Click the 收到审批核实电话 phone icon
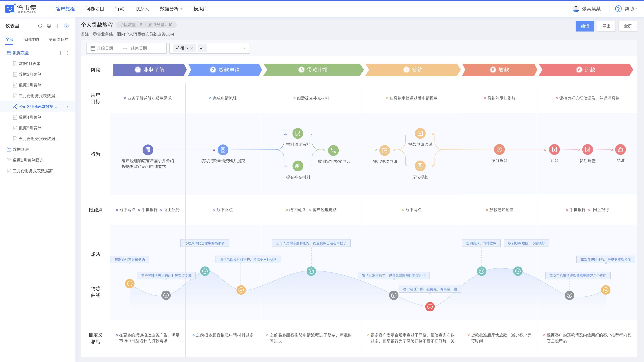The width and height of the screenshot is (644, 362). click(x=333, y=150)
